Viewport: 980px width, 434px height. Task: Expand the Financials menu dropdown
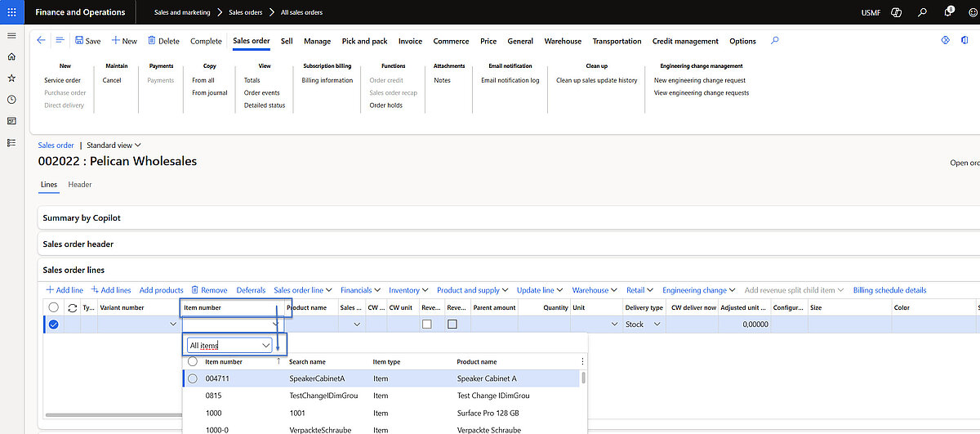[x=356, y=290]
